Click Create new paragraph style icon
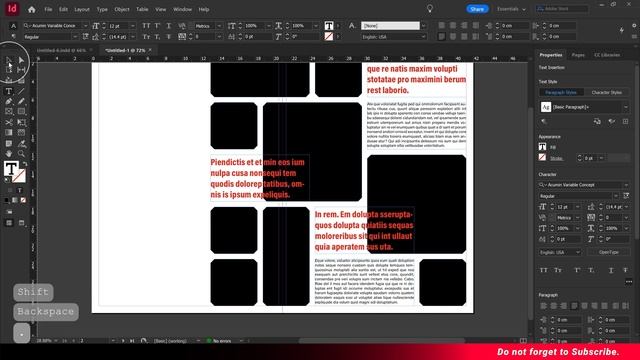The width and height of the screenshot is (640, 360). click(625, 121)
